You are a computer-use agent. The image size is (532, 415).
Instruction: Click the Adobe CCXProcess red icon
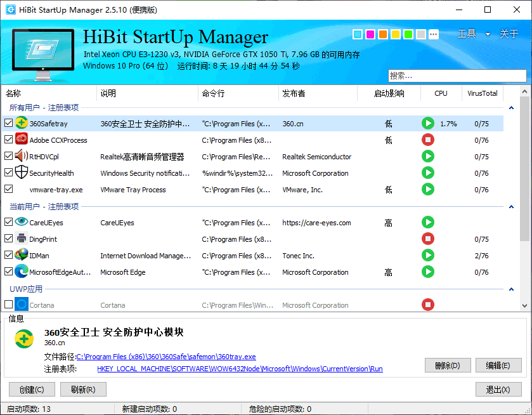coord(22,139)
